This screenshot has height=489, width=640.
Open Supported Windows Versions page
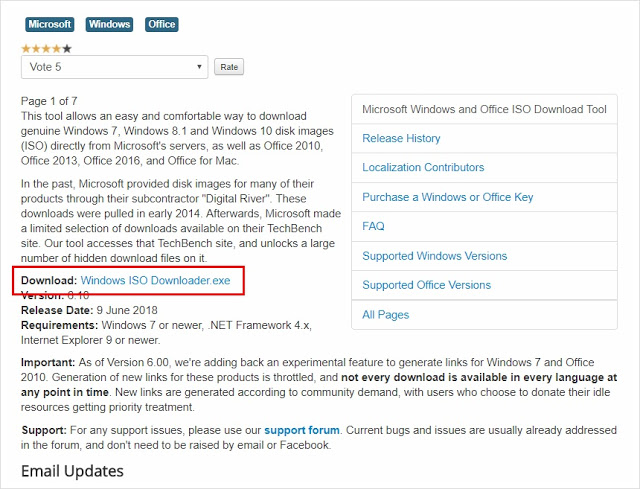point(435,256)
